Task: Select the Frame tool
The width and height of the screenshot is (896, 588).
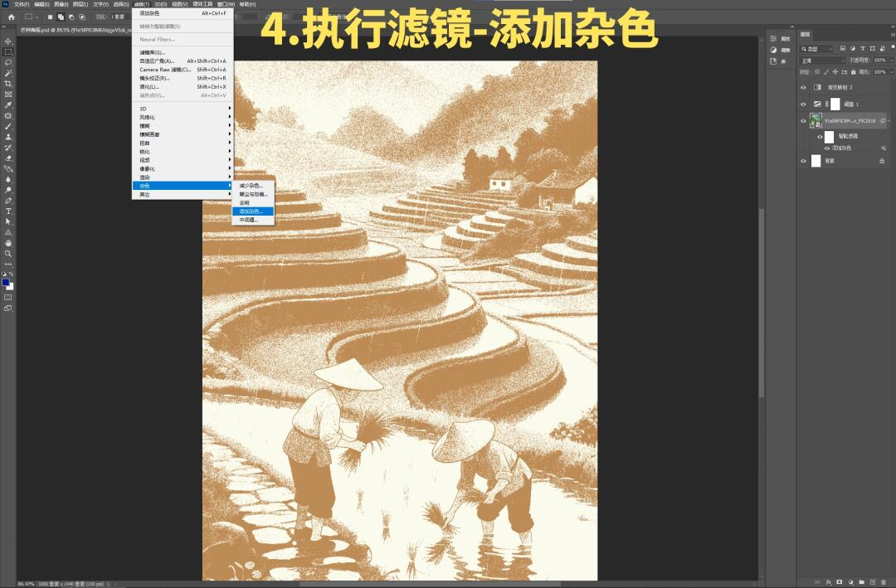Action: 8,95
